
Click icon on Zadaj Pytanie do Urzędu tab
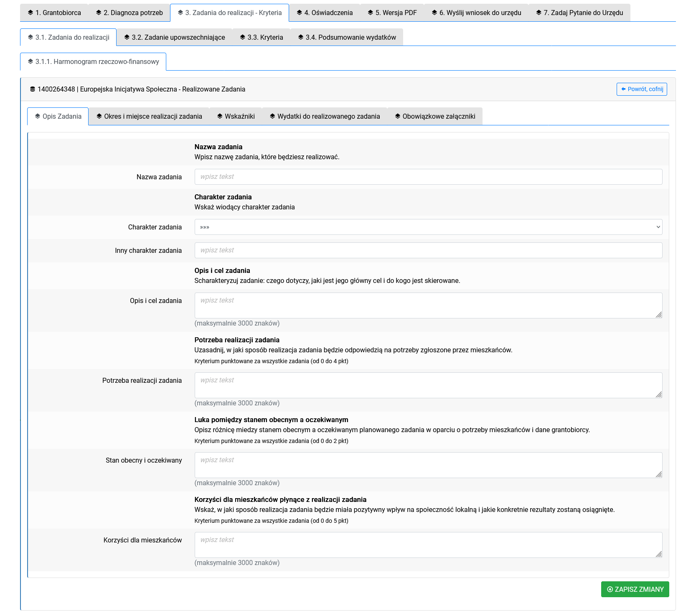tap(539, 13)
